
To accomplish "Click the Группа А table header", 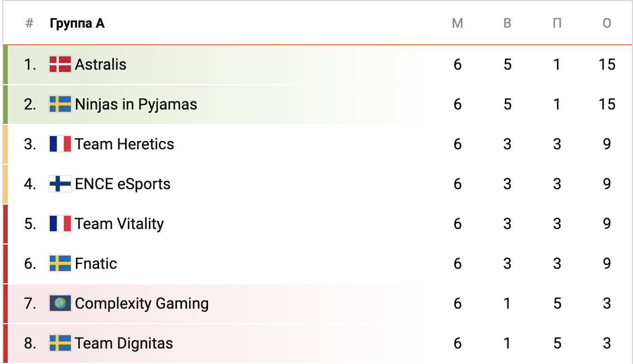I will [x=77, y=23].
